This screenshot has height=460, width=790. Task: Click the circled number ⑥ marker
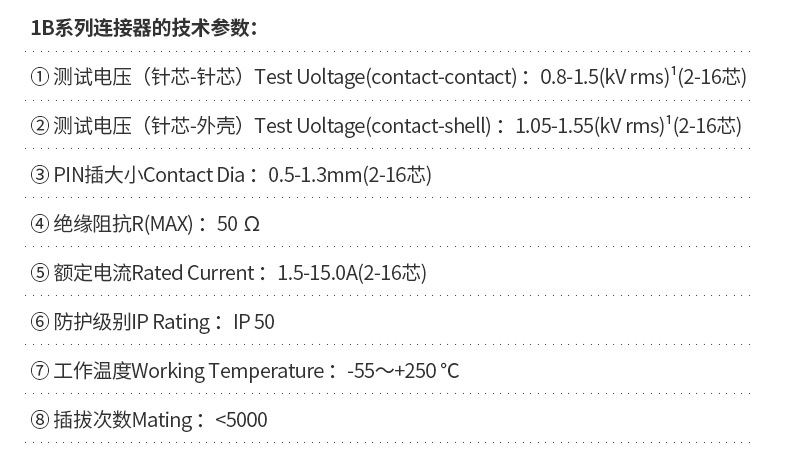click(40, 322)
